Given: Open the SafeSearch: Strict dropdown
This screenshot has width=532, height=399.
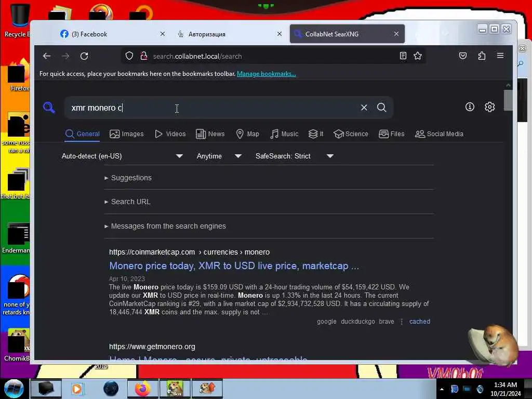Looking at the screenshot, I should point(295,156).
